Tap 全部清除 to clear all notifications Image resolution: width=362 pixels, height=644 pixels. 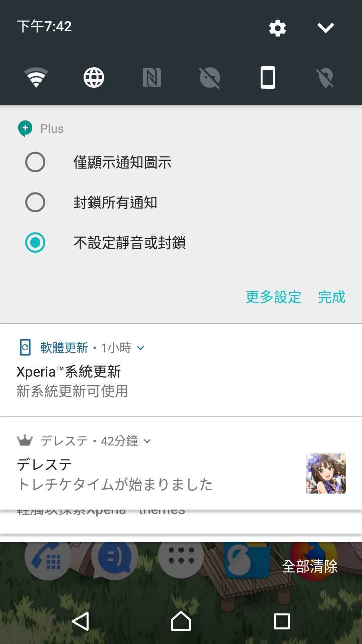[310, 566]
